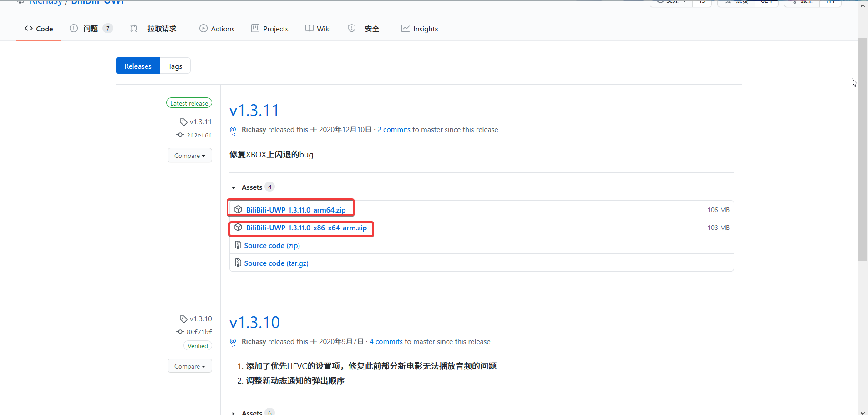Click the Projects board icon
The image size is (868, 415).
point(255,28)
